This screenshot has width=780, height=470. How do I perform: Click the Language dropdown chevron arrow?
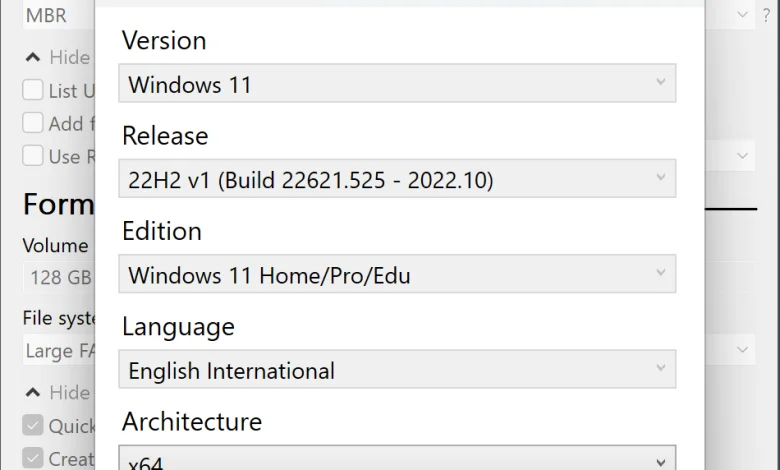661,368
